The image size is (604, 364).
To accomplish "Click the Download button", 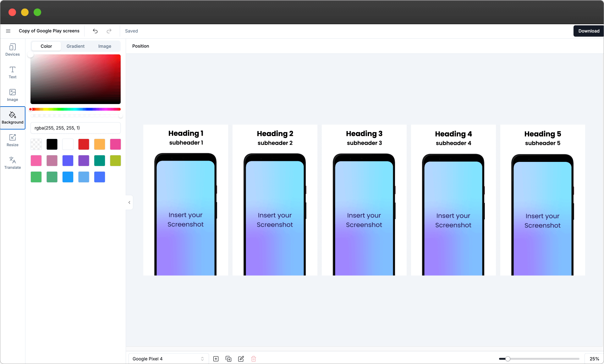I will click(589, 31).
